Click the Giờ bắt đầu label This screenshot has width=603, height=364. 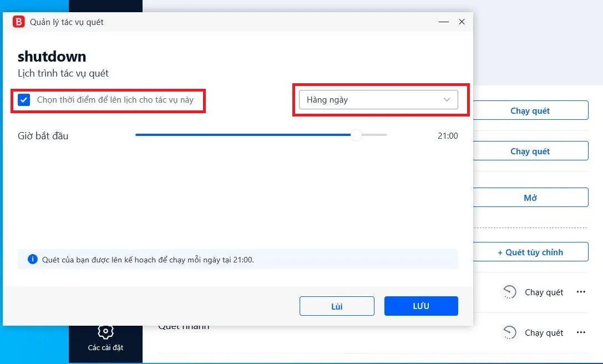tap(43, 136)
